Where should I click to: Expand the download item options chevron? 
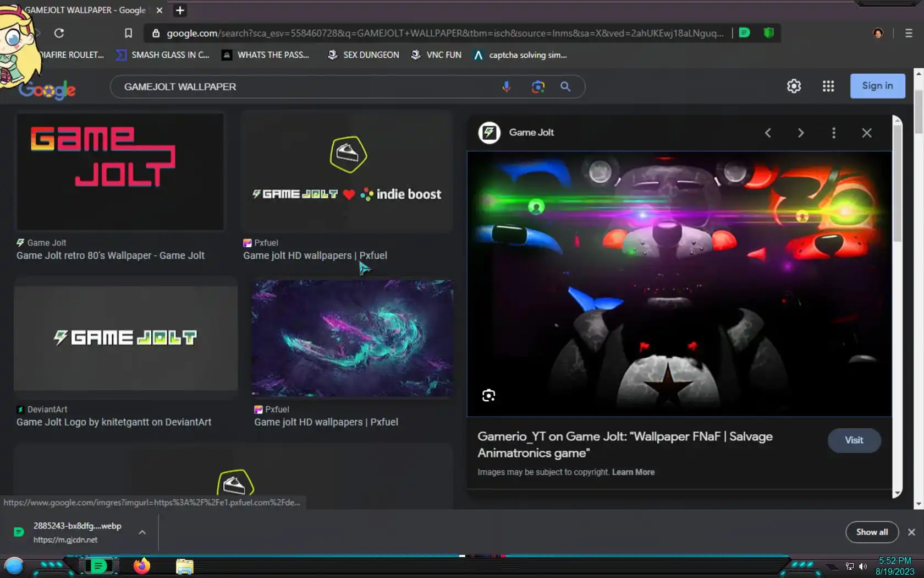(x=142, y=532)
